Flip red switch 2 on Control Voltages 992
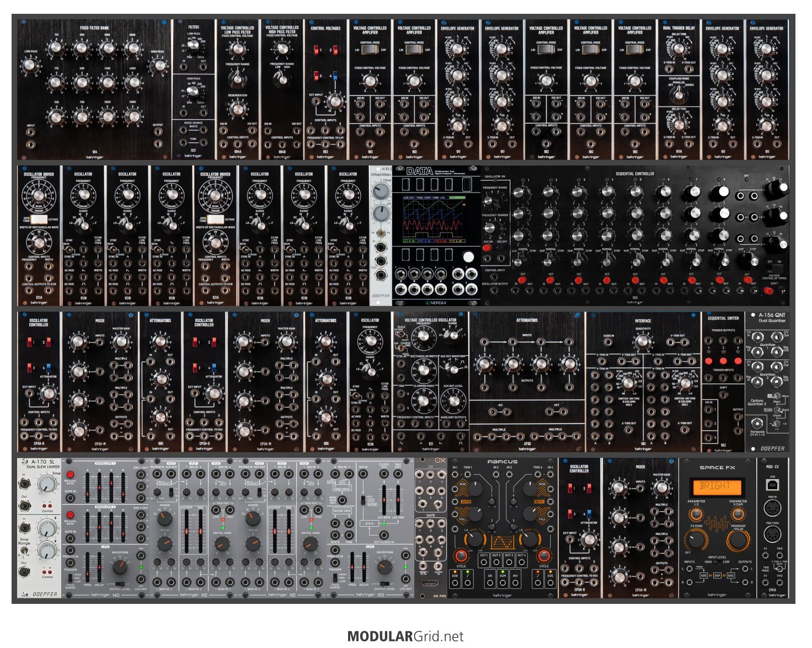812x648 pixels. point(335,50)
